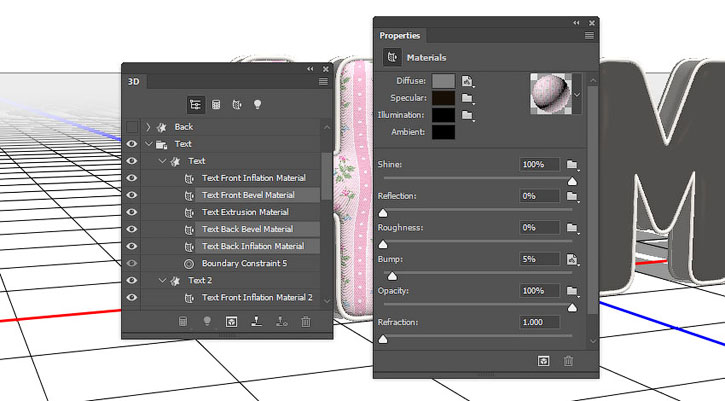Delete selected item with 3D panel trash

306,321
